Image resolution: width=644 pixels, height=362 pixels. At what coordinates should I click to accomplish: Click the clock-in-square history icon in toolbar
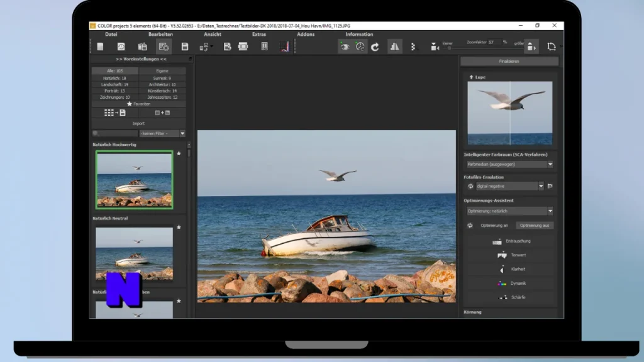(x=121, y=47)
